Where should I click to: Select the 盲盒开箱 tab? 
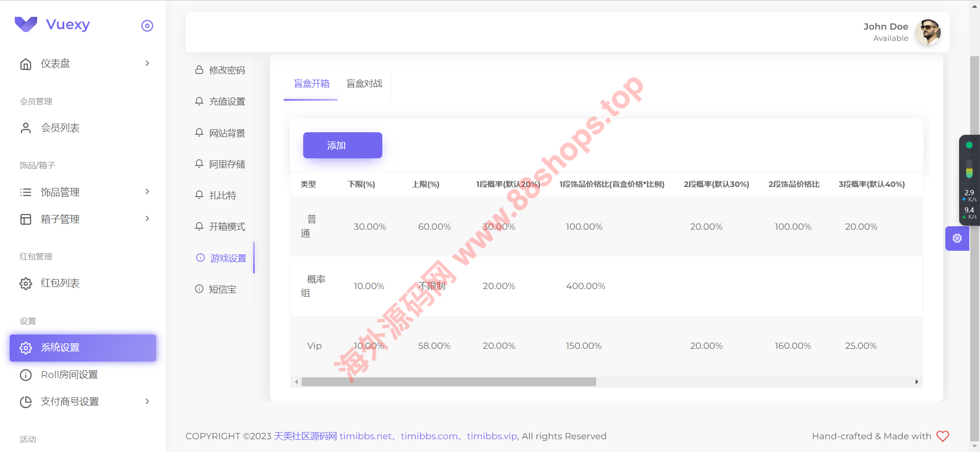311,84
